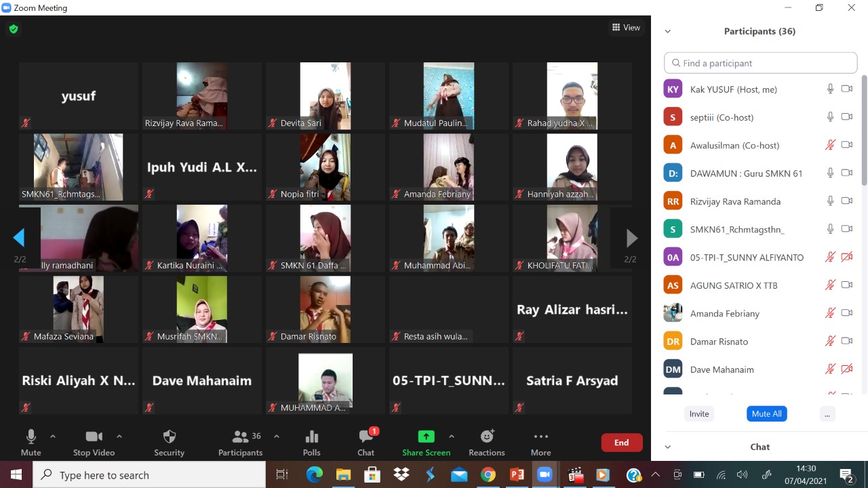Click the participants list scrollbar
The image size is (868, 488).
(x=864, y=136)
